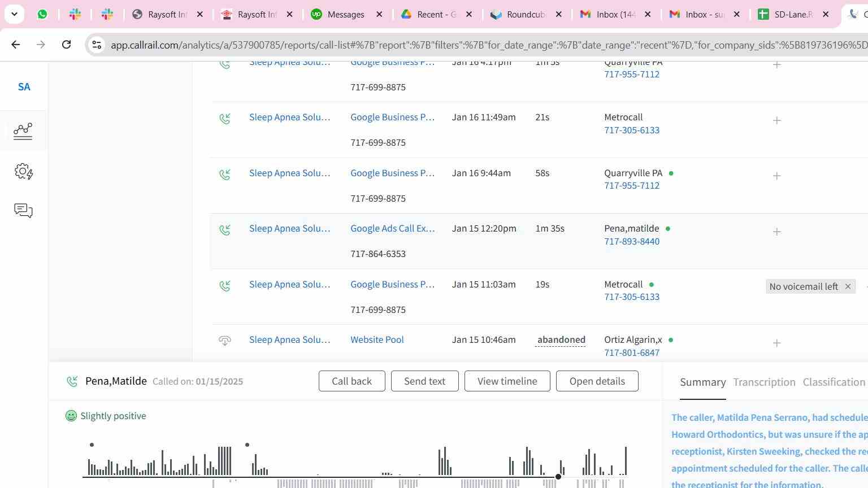Open the settings gear with lightning icon
The height and width of the screenshot is (488, 868).
pyautogui.click(x=23, y=172)
